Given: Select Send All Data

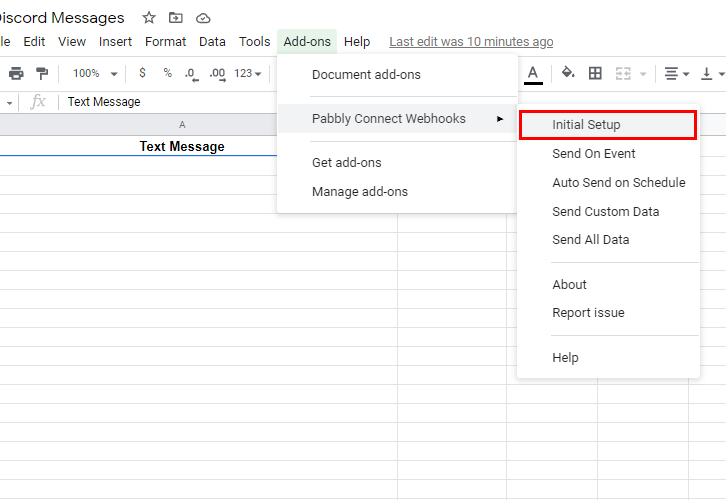Looking at the screenshot, I should pyautogui.click(x=608, y=240).
